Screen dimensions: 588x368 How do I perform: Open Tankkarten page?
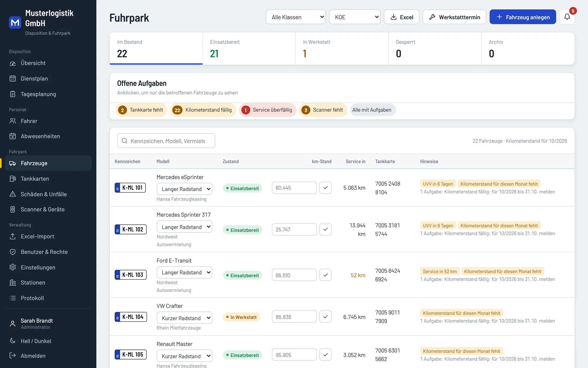(48, 179)
